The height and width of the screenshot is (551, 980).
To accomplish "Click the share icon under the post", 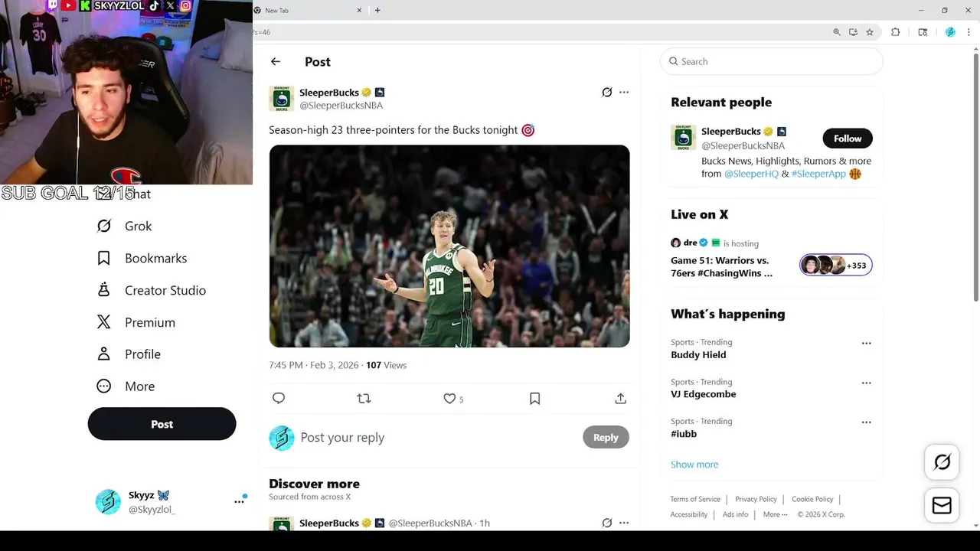I will point(620,398).
